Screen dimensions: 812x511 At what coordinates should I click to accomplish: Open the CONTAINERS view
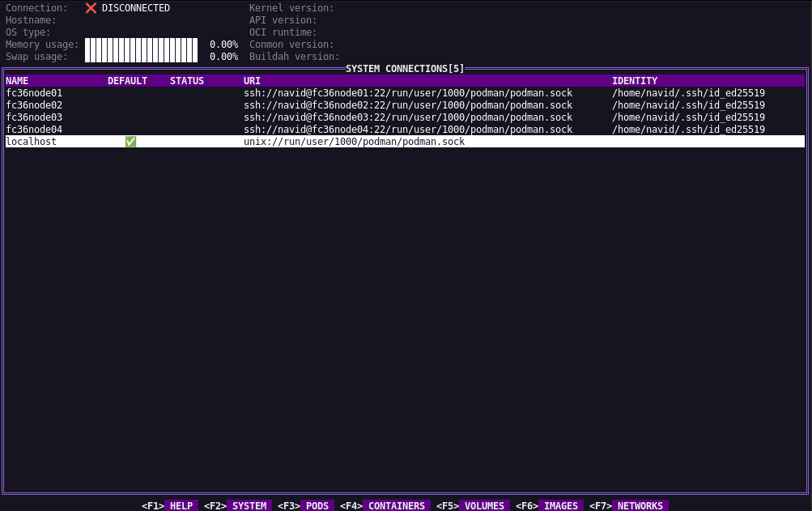pos(396,505)
